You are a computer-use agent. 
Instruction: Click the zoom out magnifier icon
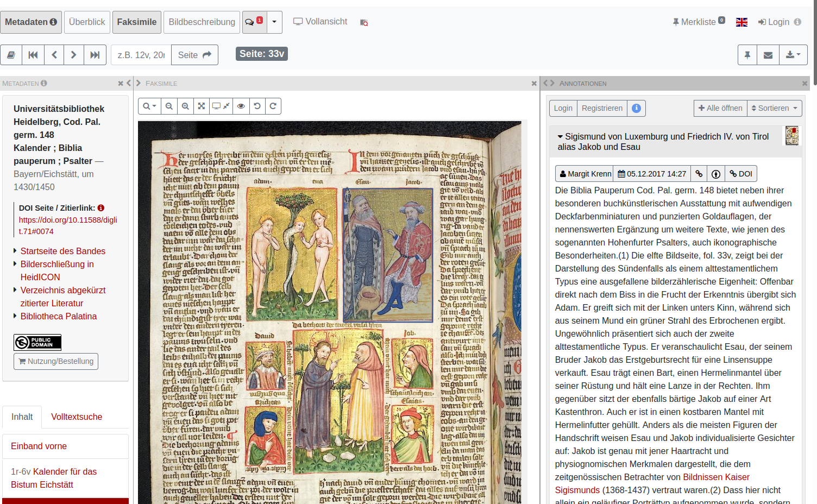pyautogui.click(x=169, y=106)
